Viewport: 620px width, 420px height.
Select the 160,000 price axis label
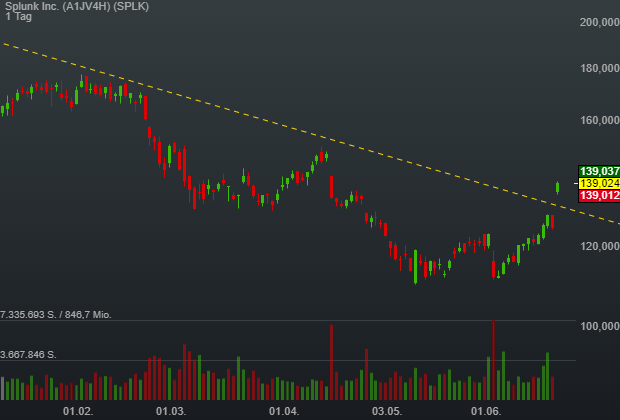pos(599,120)
